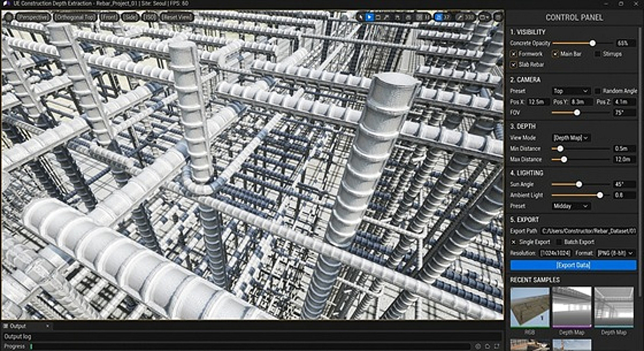Click the Control Panel vertical scrollbar
Image resolution: width=644 pixels, height=351 pixels.
[640, 161]
